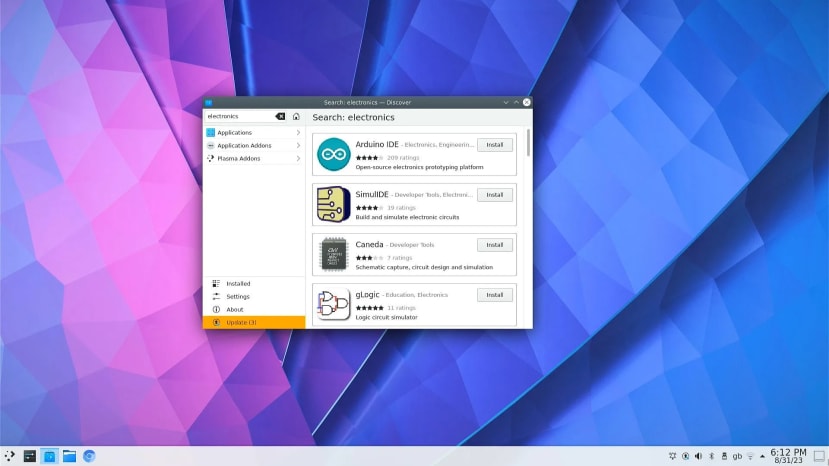Viewport: 829px width, 466px height.
Task: Click the '19 ratings' text for SimulIDE
Action: pyautogui.click(x=401, y=208)
